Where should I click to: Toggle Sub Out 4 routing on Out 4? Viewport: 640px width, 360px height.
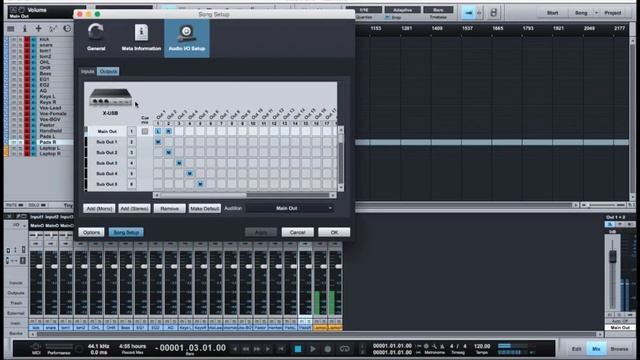pyautogui.click(x=190, y=174)
